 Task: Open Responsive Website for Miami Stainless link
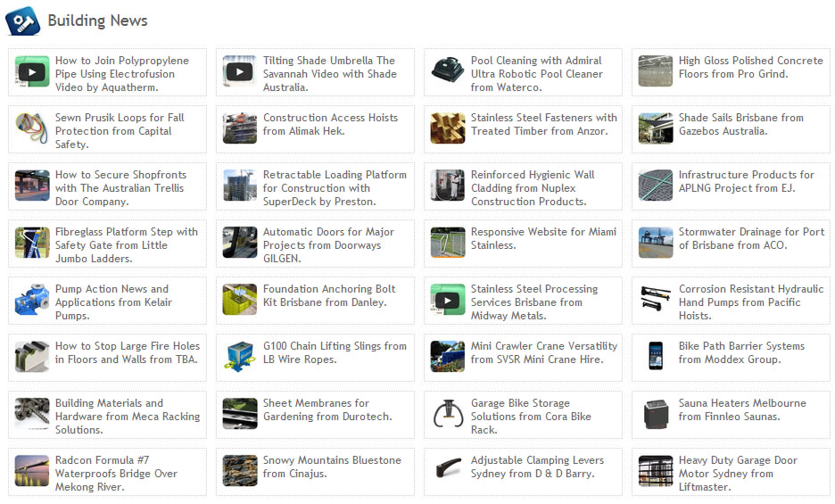point(543,238)
